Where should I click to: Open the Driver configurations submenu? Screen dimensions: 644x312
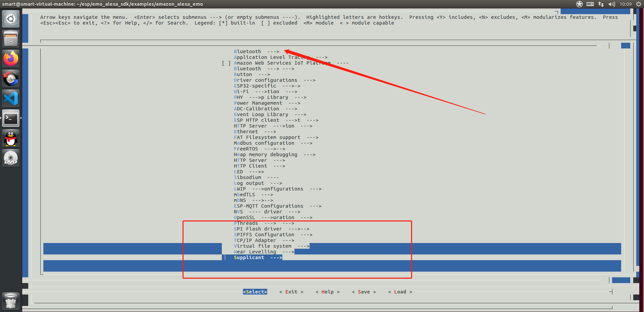[x=275, y=80]
